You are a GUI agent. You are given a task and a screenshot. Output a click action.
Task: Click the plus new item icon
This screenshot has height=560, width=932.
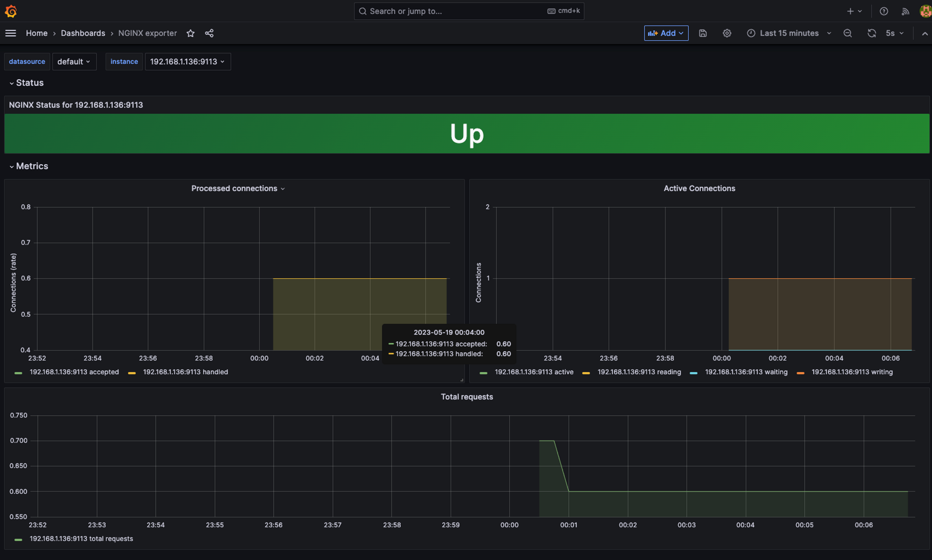850,11
